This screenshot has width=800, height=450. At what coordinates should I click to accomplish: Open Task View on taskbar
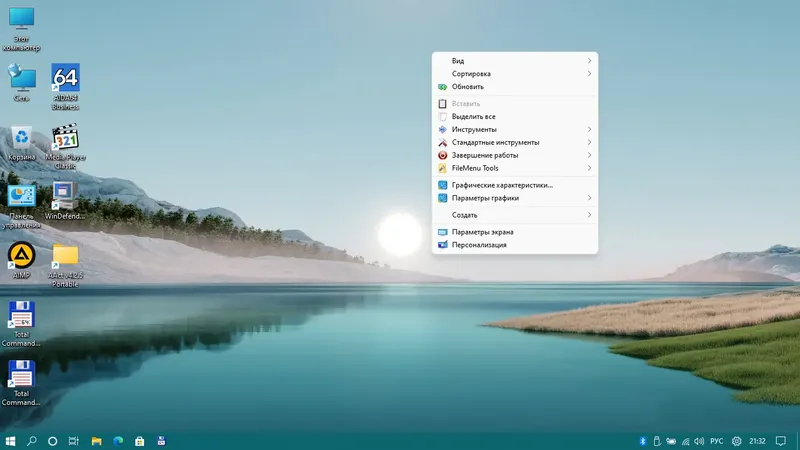click(74, 441)
